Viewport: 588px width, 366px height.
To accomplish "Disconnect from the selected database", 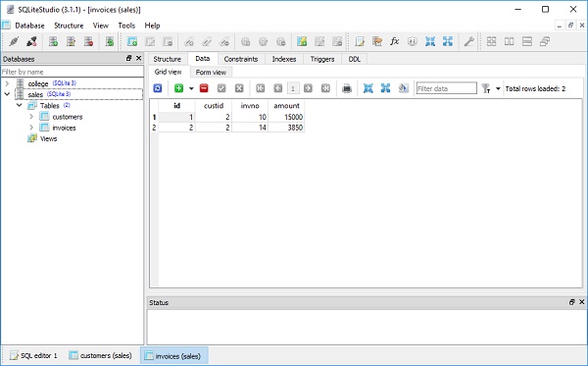I will tap(32, 41).
